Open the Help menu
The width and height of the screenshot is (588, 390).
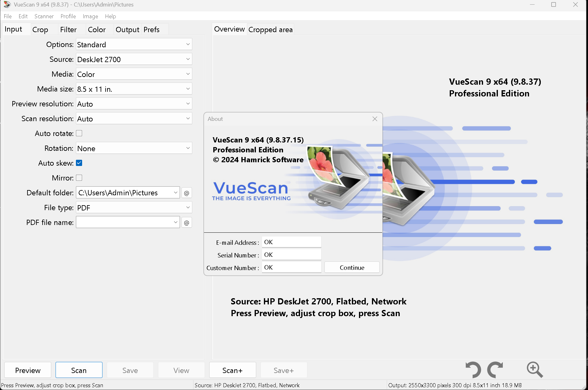[x=111, y=16]
